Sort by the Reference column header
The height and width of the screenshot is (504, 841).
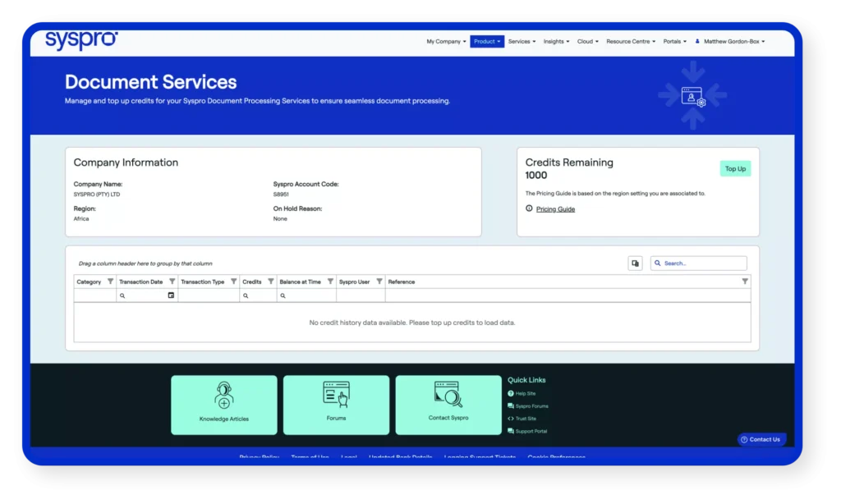tap(402, 282)
